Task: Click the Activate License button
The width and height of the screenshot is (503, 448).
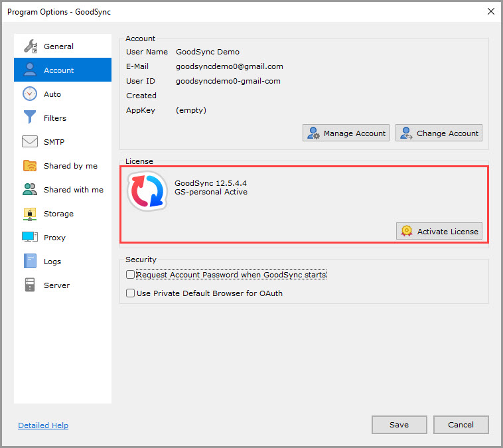Action: click(x=439, y=231)
